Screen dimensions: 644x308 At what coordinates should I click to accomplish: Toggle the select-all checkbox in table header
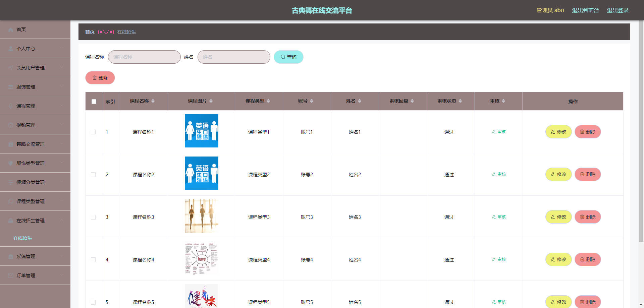pos(94,102)
